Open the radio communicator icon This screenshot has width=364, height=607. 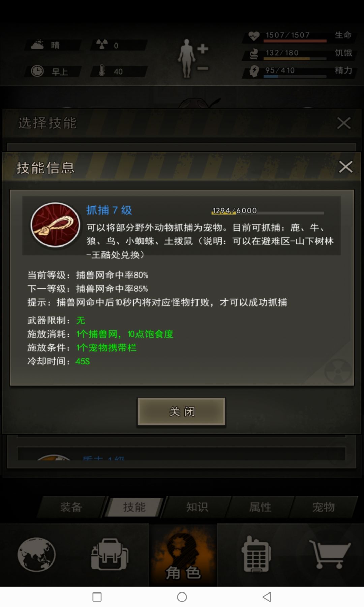[x=256, y=554]
